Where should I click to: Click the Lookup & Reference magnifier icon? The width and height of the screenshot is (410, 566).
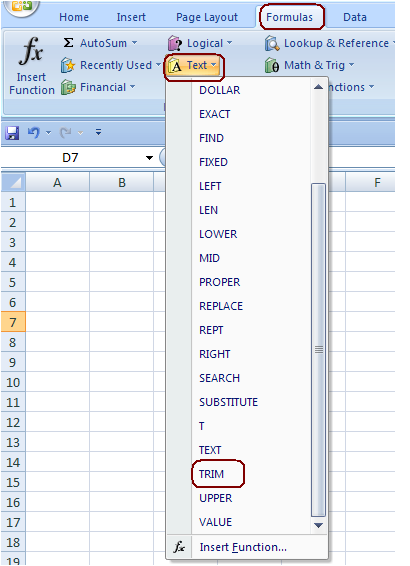[272, 43]
